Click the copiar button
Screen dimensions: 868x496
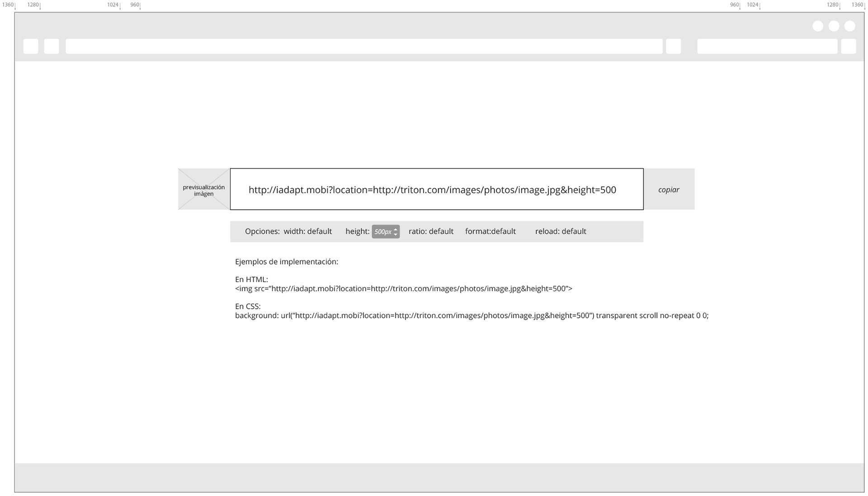[669, 189]
